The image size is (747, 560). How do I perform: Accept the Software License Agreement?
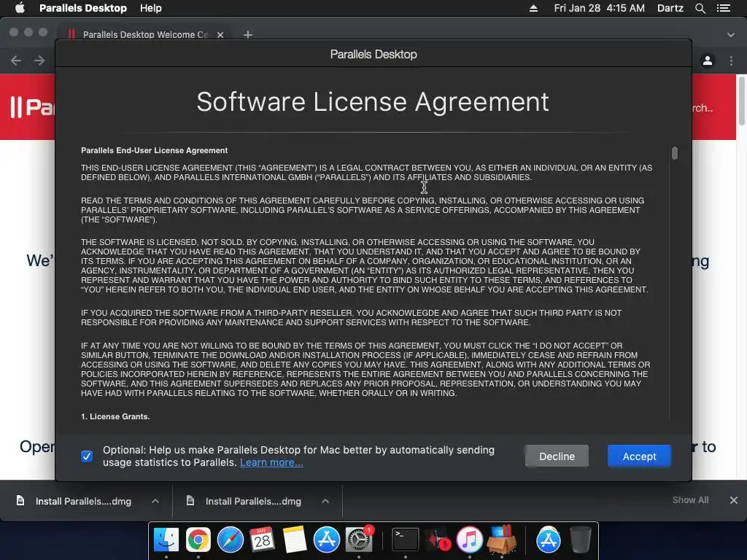coord(639,456)
